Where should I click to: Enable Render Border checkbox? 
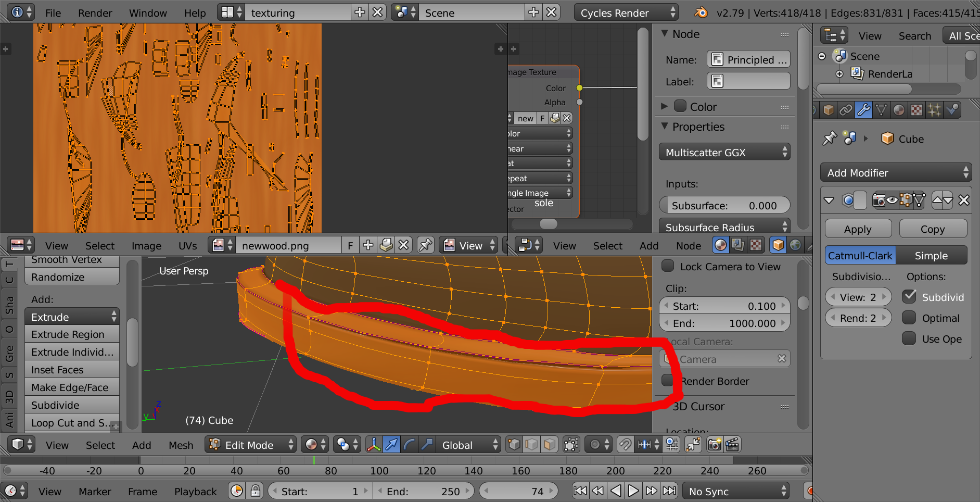pos(668,381)
